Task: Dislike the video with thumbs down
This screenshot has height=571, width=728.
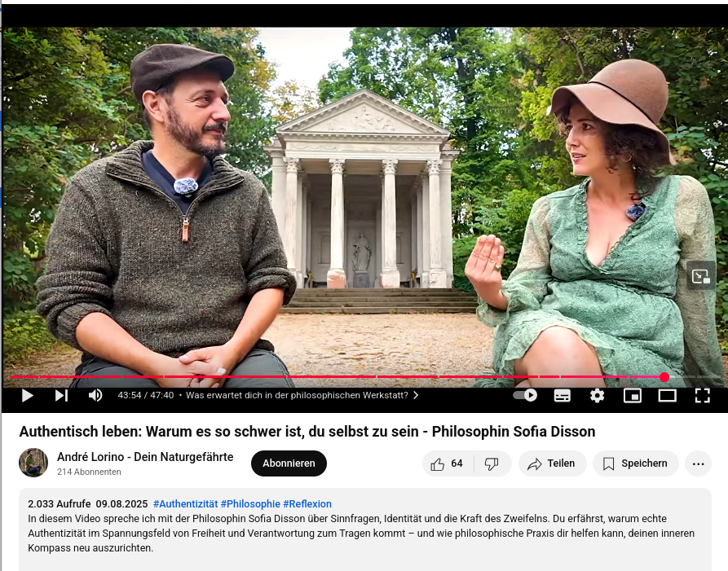Action: (492, 463)
